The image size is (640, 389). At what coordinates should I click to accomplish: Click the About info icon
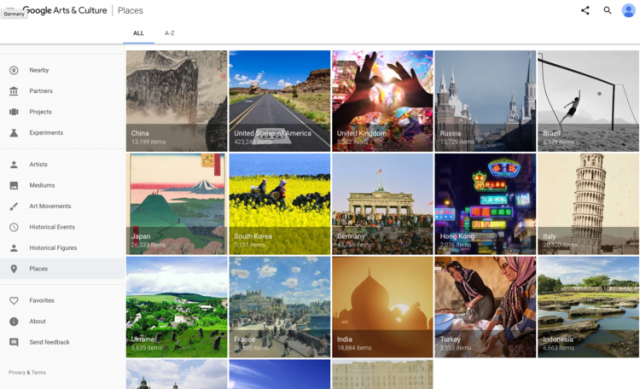14,321
